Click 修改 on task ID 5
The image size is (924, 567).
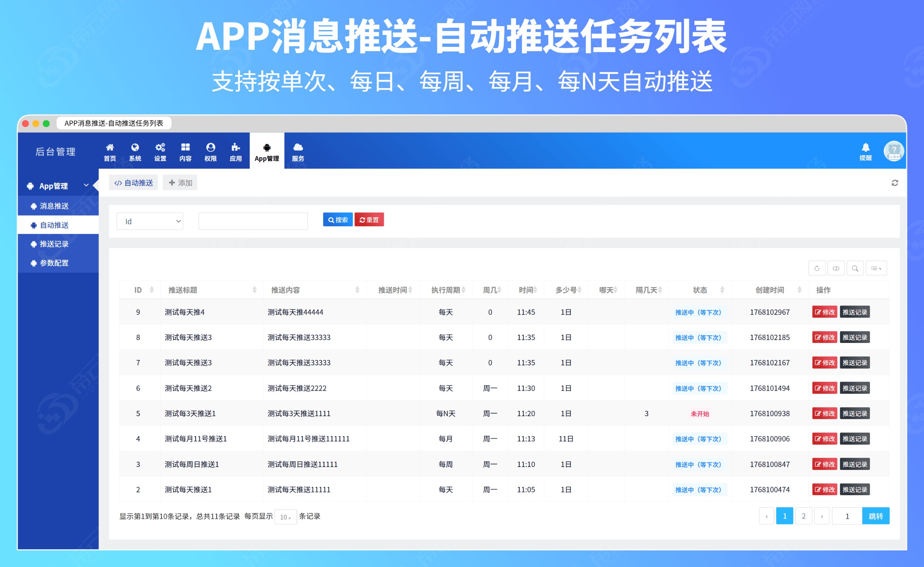824,413
